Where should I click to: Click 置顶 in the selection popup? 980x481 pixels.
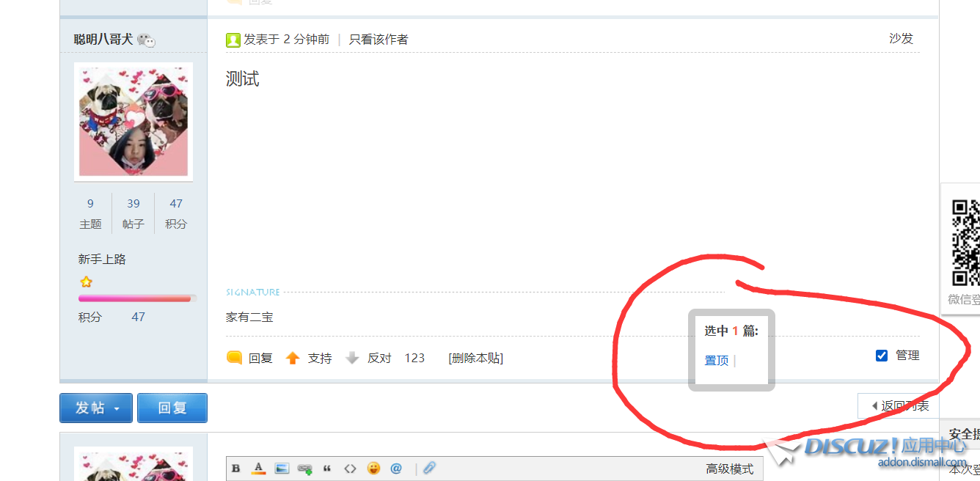716,360
